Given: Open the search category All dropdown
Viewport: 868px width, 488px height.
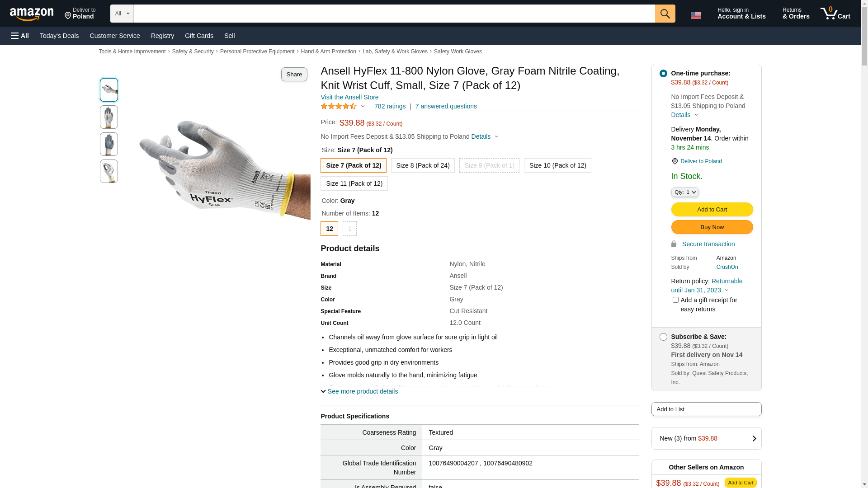Looking at the screenshot, I should pyautogui.click(x=122, y=14).
